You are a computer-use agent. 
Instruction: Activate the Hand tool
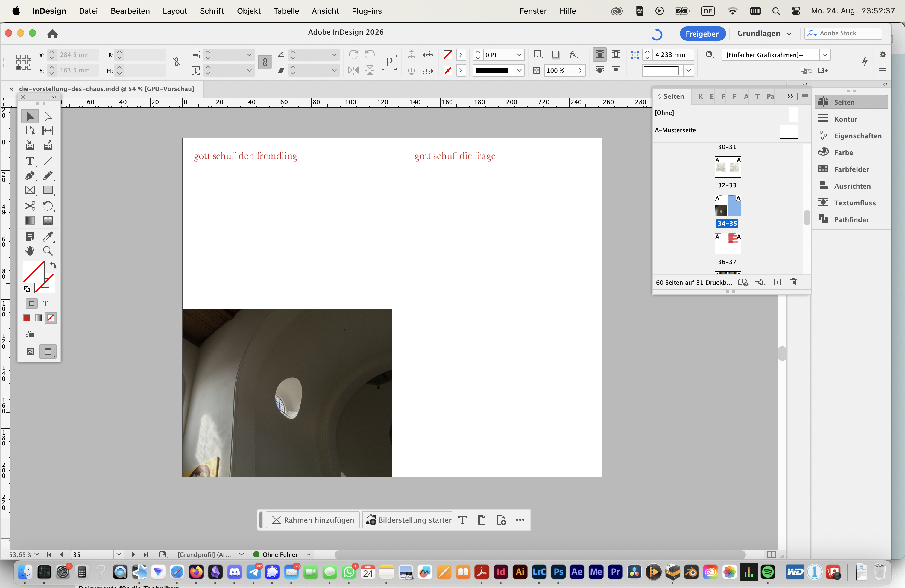(30, 251)
